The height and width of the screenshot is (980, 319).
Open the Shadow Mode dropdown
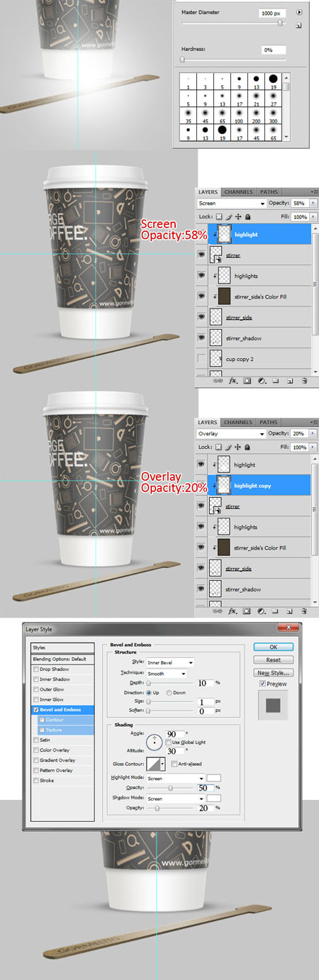point(174,798)
